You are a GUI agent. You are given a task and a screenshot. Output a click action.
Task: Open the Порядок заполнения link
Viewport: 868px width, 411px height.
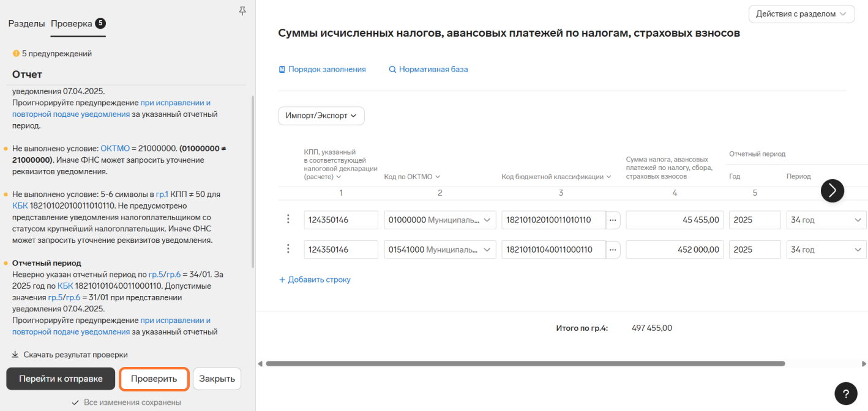click(326, 70)
